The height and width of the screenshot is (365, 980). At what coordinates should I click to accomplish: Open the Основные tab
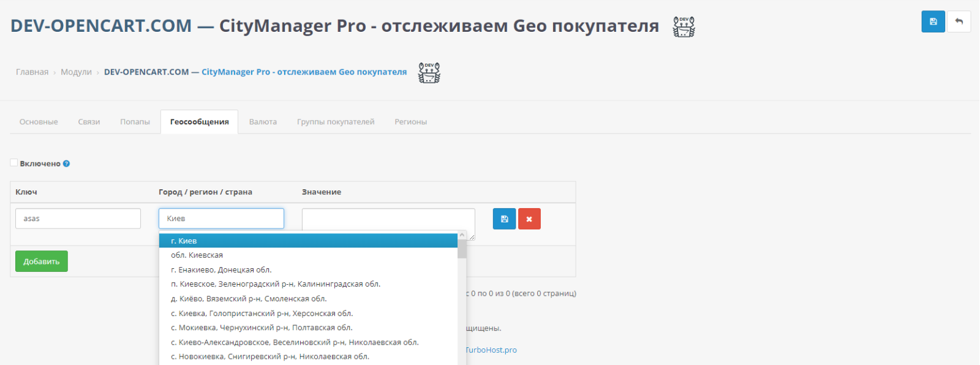pos(39,122)
